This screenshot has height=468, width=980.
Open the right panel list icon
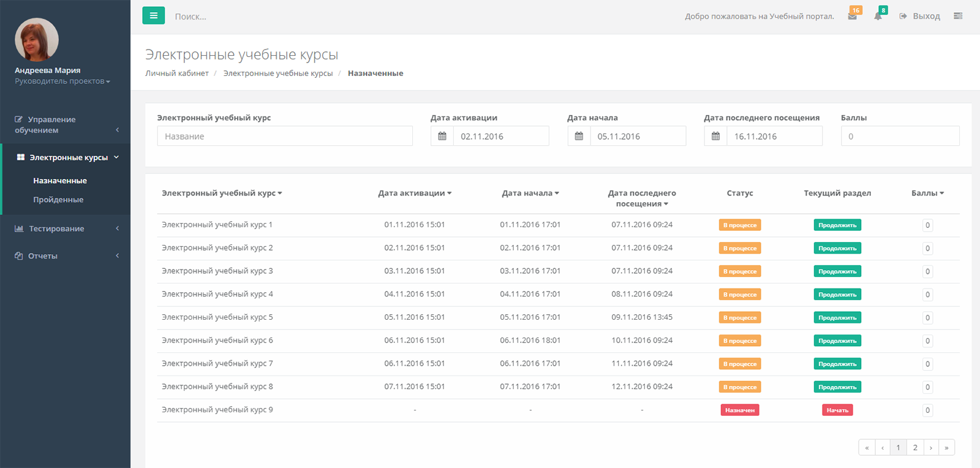tap(958, 16)
